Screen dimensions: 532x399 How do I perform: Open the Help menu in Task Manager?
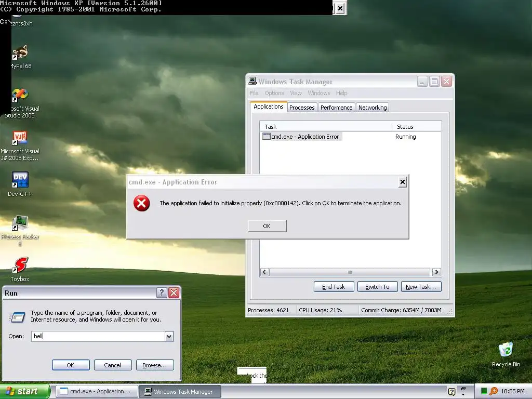click(x=342, y=93)
